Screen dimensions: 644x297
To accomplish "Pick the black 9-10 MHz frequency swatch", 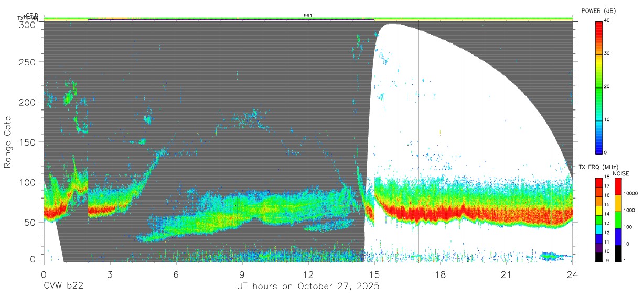I will pyautogui.click(x=598, y=257).
